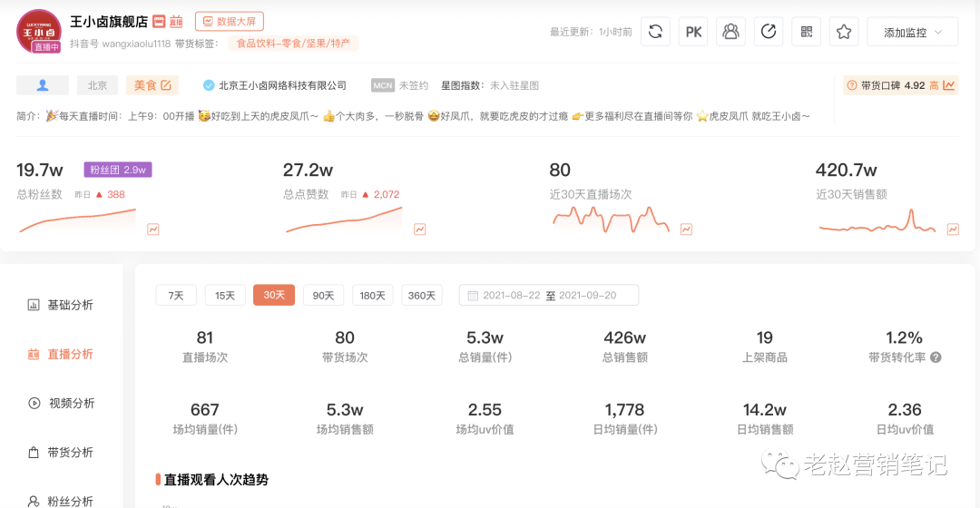
Task: Select the 360天 time range
Action: click(422, 295)
